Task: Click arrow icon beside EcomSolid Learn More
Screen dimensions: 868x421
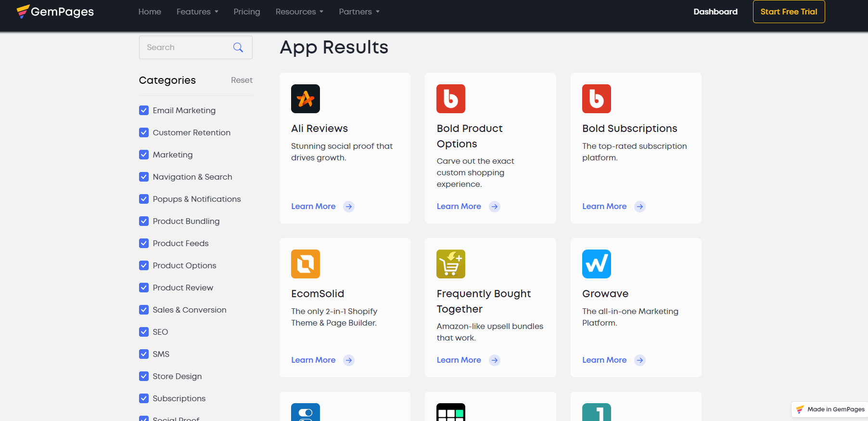Action: pyautogui.click(x=349, y=360)
